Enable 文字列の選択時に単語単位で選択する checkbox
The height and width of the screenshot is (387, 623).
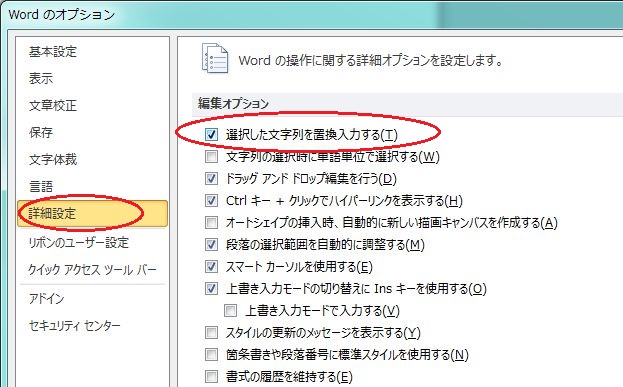(x=211, y=157)
